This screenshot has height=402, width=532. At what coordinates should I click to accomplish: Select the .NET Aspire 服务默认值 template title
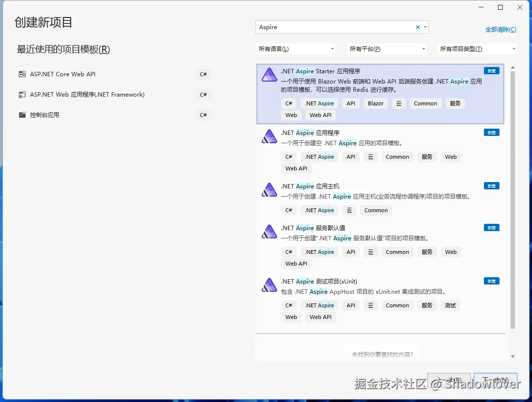coord(313,228)
